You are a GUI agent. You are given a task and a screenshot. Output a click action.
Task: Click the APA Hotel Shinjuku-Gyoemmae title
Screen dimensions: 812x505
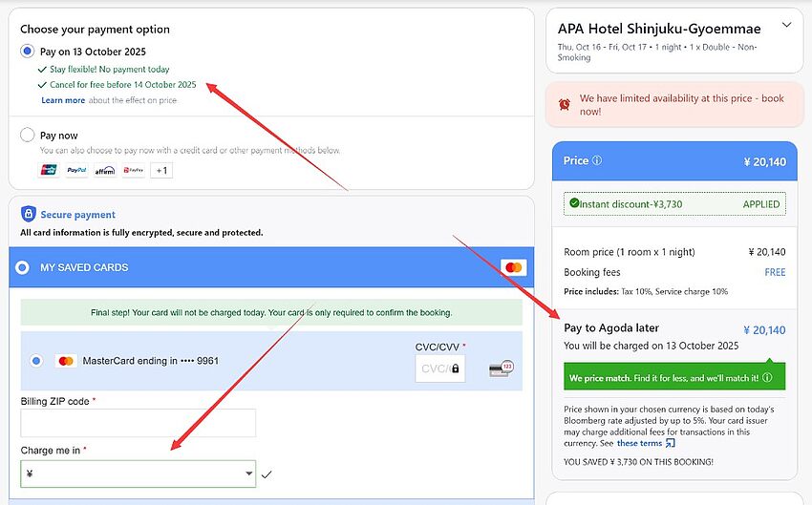pyautogui.click(x=659, y=29)
